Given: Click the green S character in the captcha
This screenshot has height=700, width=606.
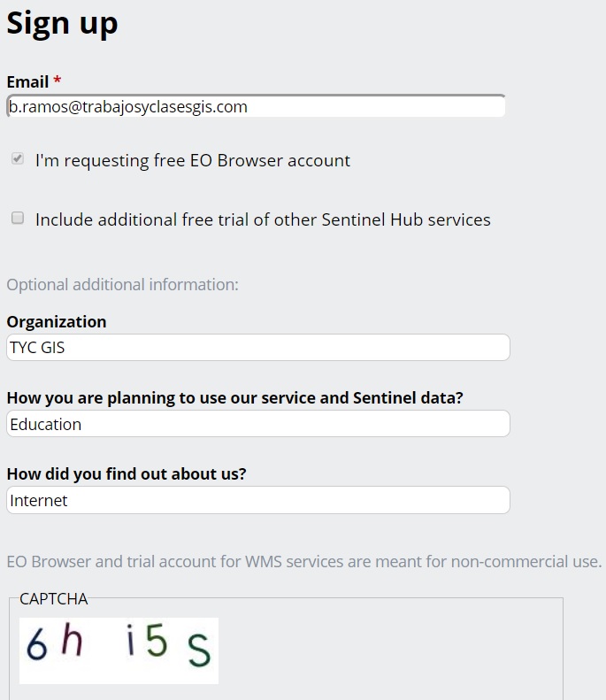Looking at the screenshot, I should coord(198,651).
